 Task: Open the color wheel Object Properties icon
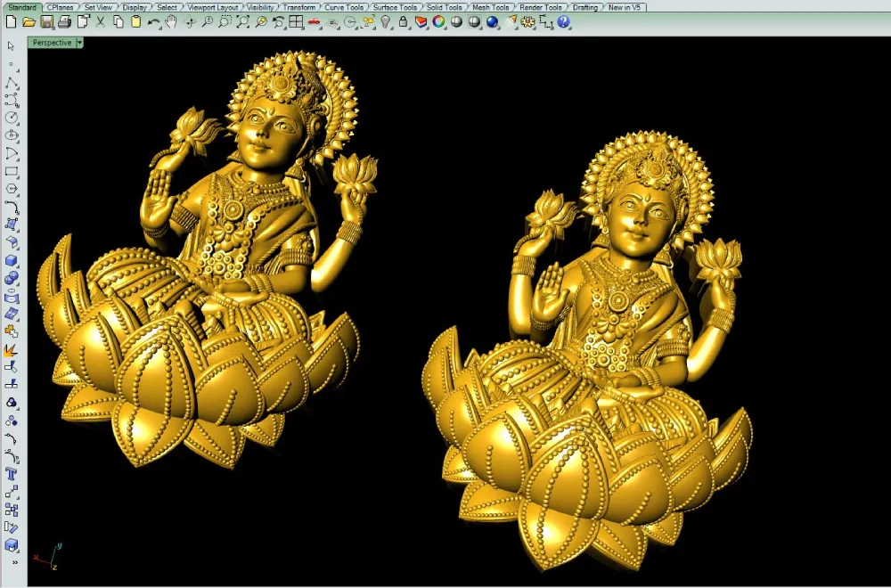point(438,22)
